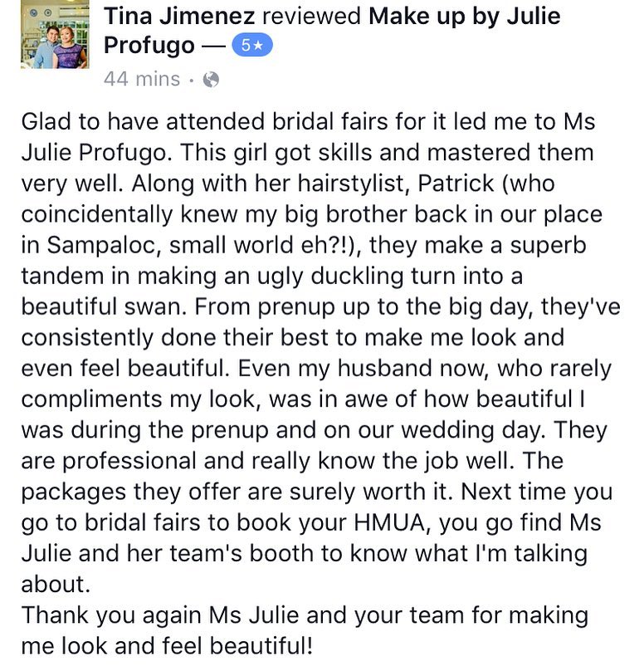
Task: Click the star icon inside rating badge
Action: click(x=258, y=46)
